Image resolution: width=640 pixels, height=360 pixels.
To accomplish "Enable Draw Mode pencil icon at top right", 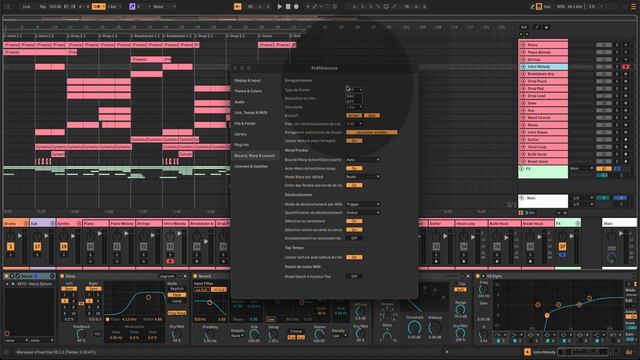I will [532, 7].
